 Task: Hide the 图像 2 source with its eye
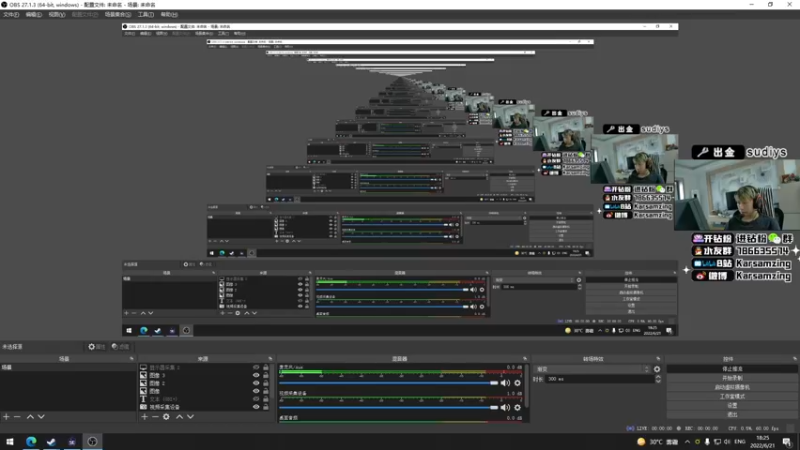click(256, 383)
